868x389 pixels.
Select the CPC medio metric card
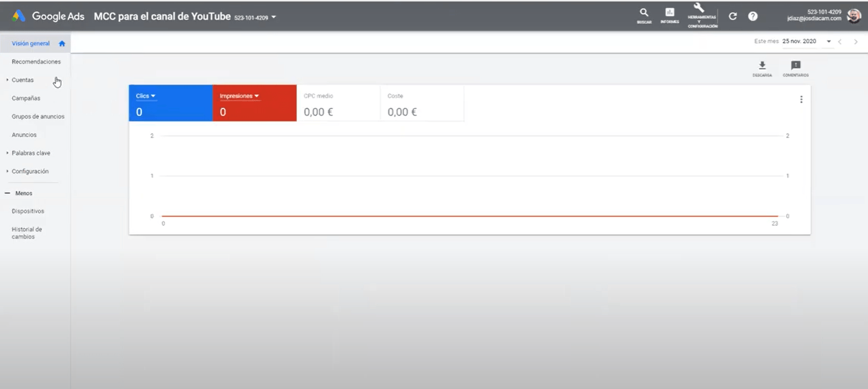[338, 103]
